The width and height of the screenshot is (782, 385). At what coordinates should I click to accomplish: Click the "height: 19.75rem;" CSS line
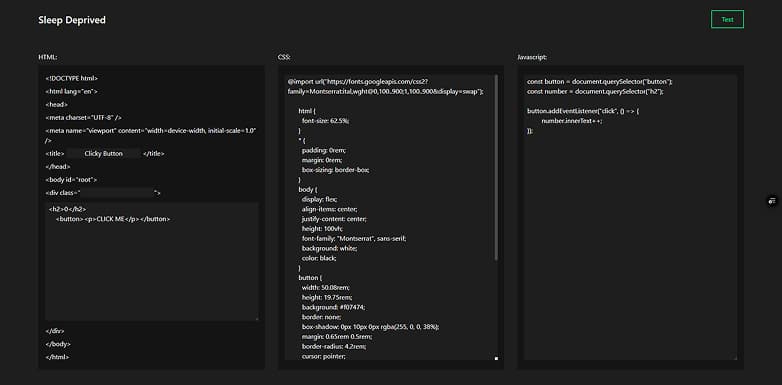(x=327, y=297)
